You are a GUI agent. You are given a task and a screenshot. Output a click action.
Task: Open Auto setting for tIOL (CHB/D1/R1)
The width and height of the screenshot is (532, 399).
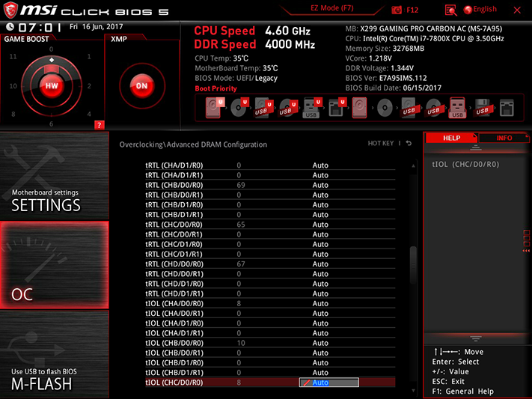(x=320, y=373)
